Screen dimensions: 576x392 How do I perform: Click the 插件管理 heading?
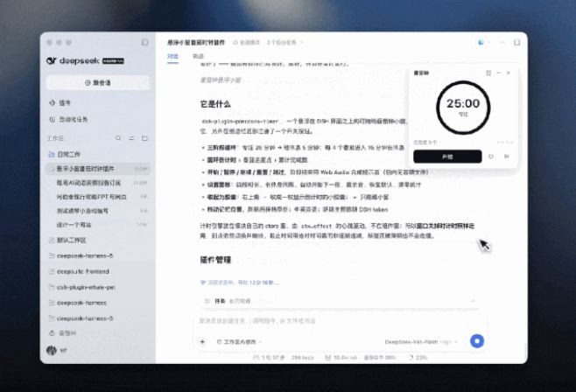pos(215,260)
